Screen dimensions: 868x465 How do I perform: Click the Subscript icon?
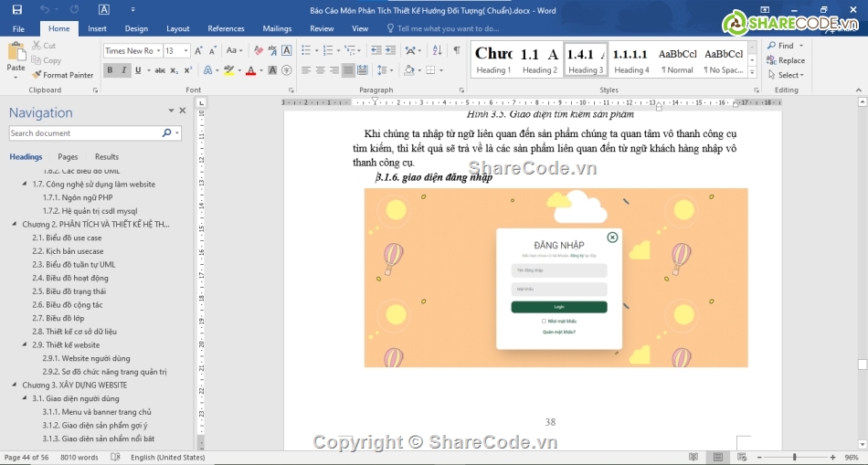174,70
